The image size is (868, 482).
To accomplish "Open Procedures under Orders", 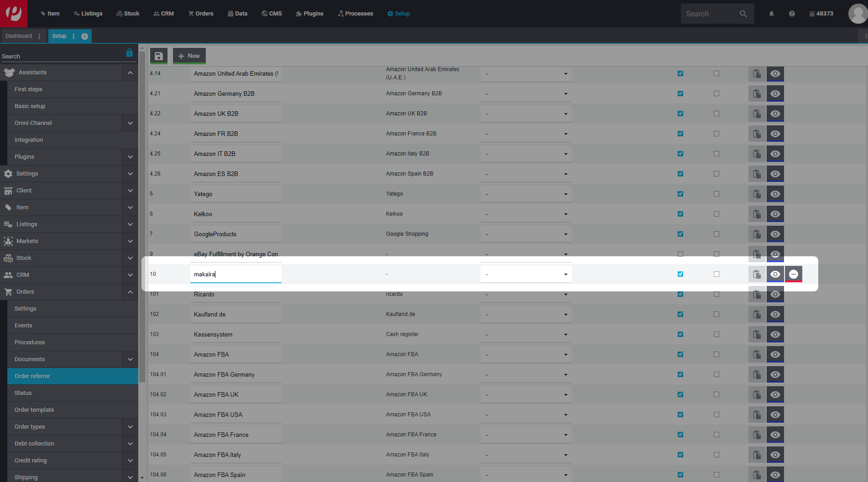I will tap(73, 342).
